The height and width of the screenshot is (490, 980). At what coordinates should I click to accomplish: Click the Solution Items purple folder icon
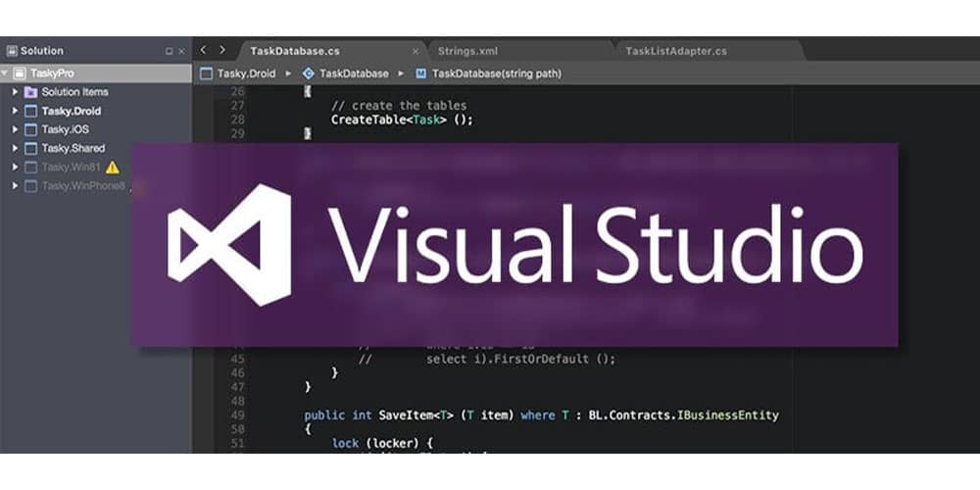click(x=30, y=92)
